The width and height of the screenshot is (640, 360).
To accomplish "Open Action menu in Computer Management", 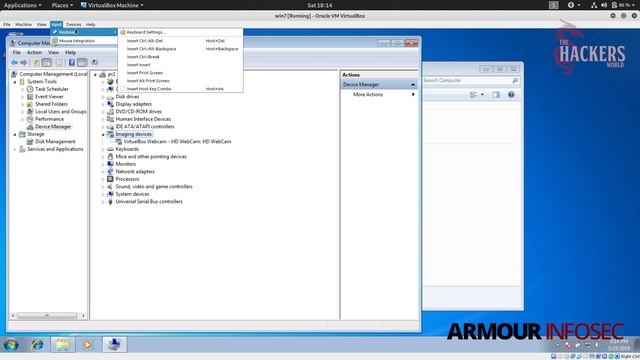I will point(34,53).
